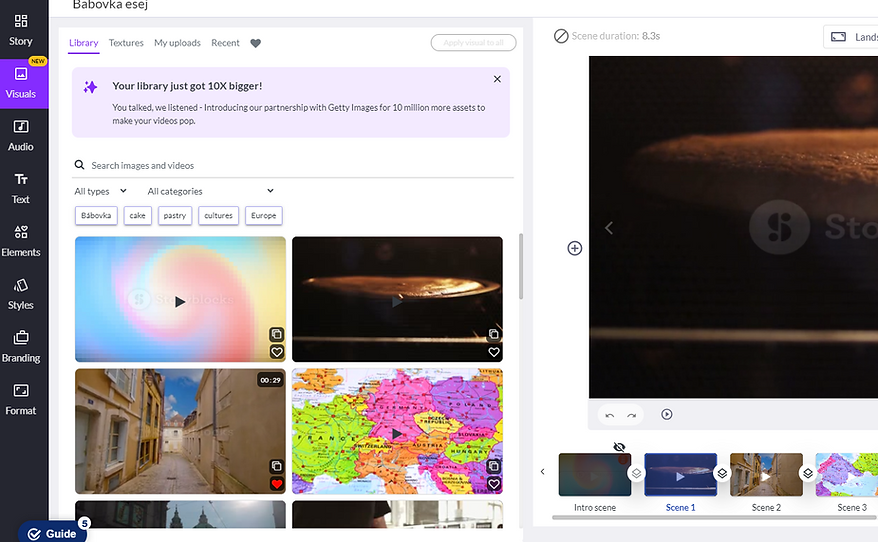
Task: Open the Styles sidebar section
Action: [21, 294]
